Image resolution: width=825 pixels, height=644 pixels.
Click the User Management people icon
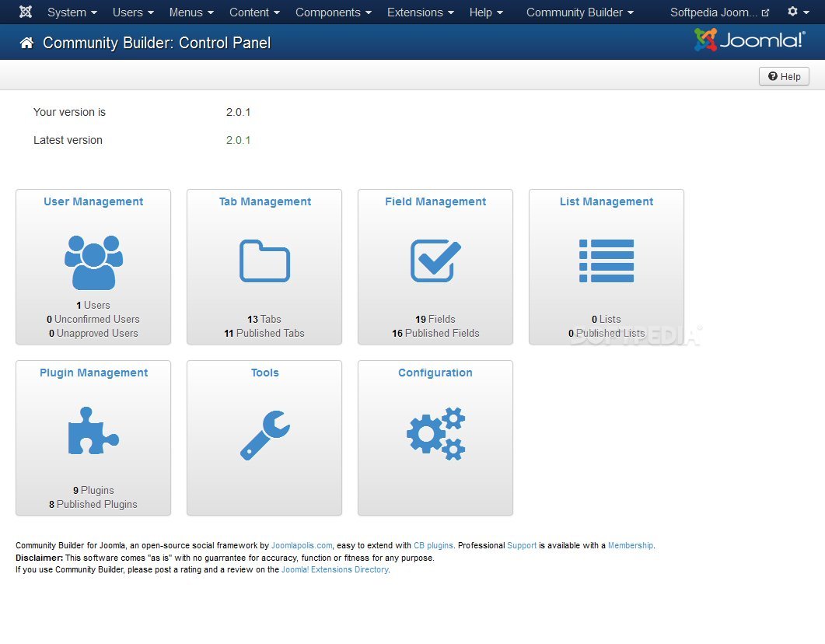point(93,263)
